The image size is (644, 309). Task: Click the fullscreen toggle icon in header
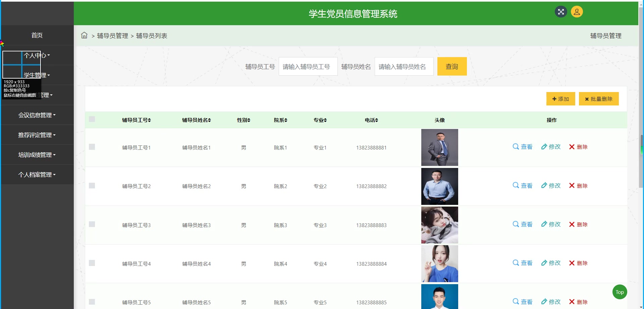tap(561, 12)
